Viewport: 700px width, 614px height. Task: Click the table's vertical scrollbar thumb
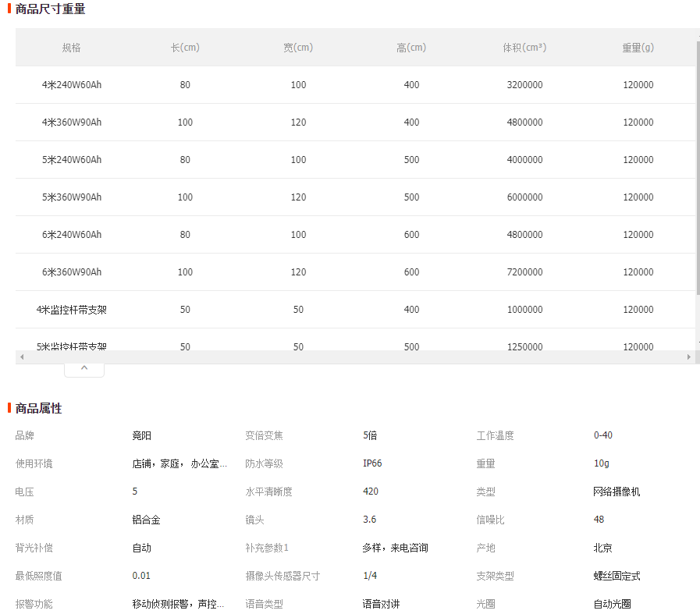[698, 168]
